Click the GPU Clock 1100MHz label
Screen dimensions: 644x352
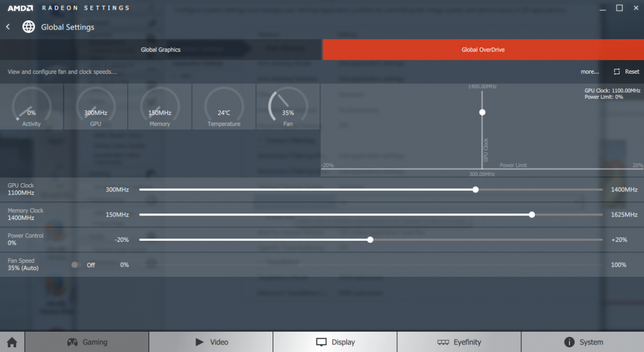[21, 189]
